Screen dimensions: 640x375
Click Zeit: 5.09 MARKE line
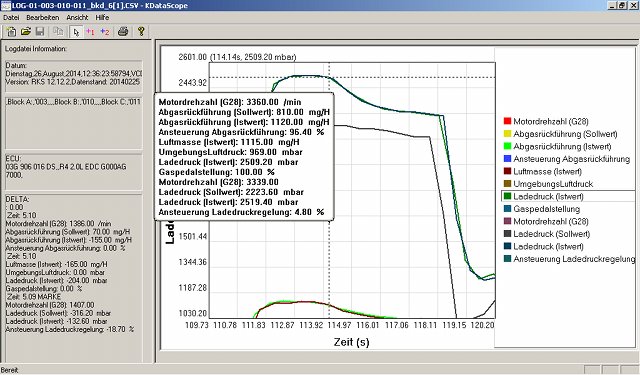coord(34,297)
